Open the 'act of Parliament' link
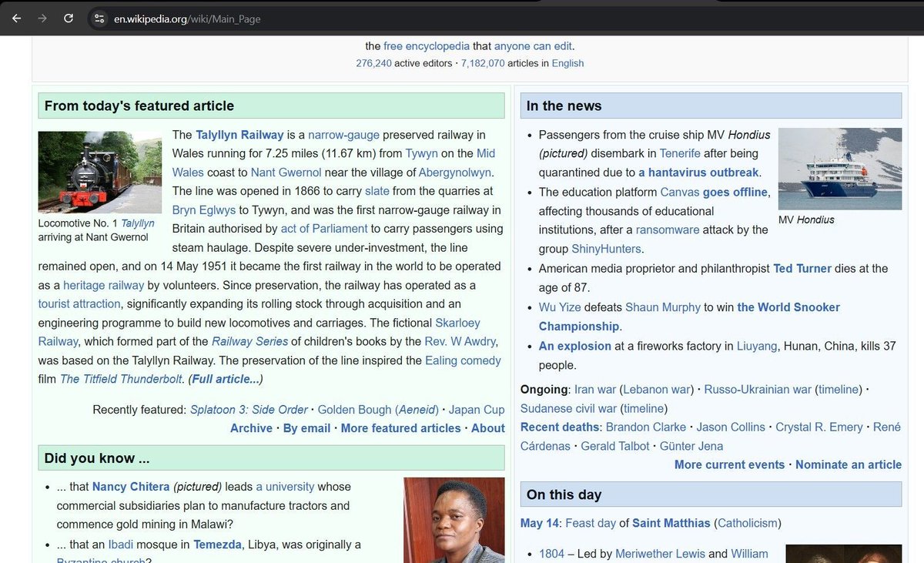924x563 pixels. (324, 229)
